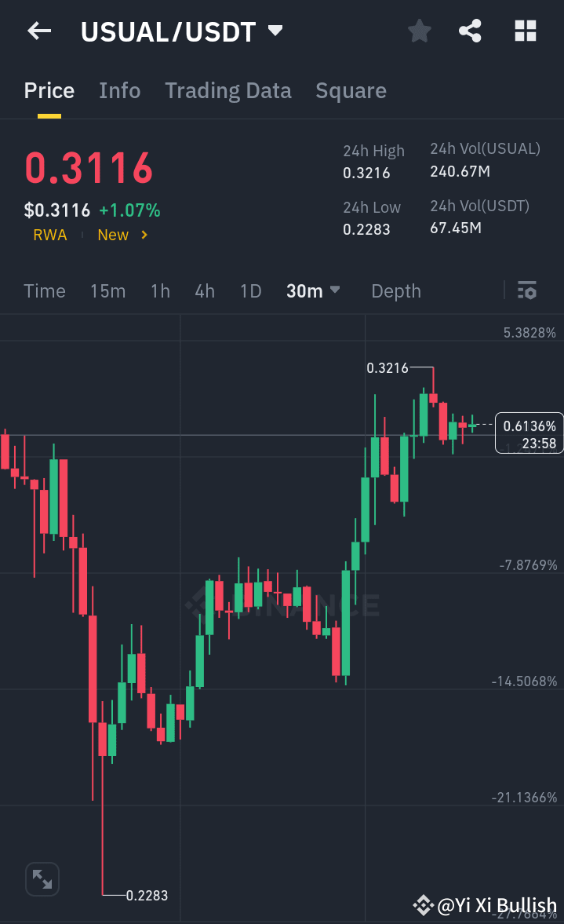Switch candle interval to 1D

point(250,290)
